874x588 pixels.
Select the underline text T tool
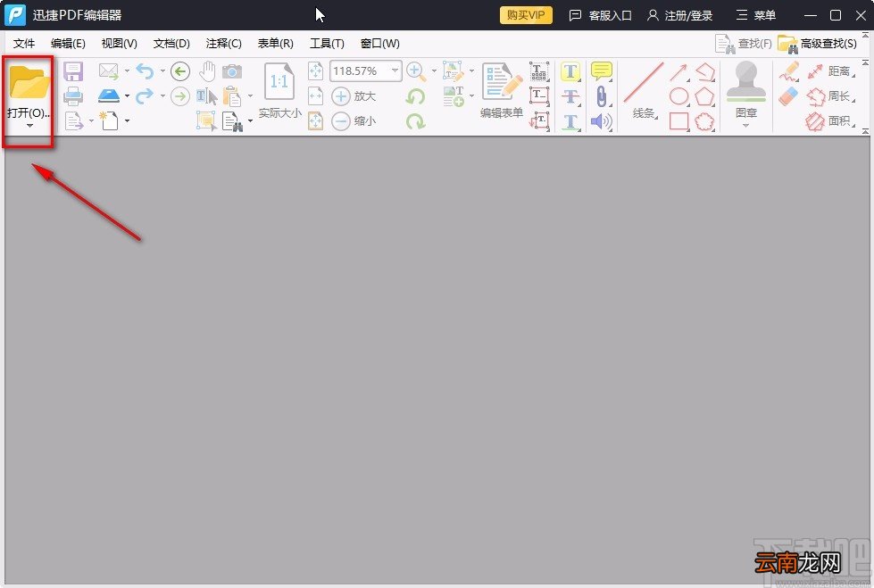point(570,121)
